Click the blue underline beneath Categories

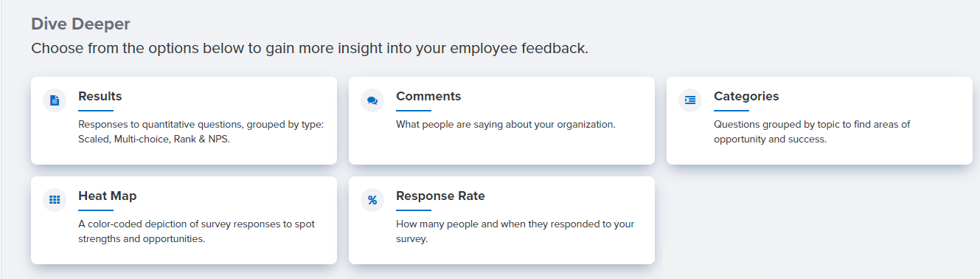click(731, 110)
